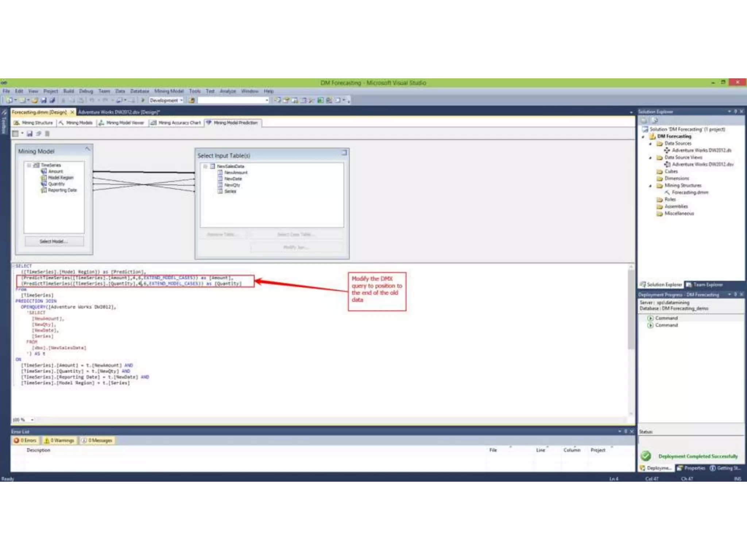Select the Quantity column in Mining Model
747x560 pixels.
[x=56, y=184]
